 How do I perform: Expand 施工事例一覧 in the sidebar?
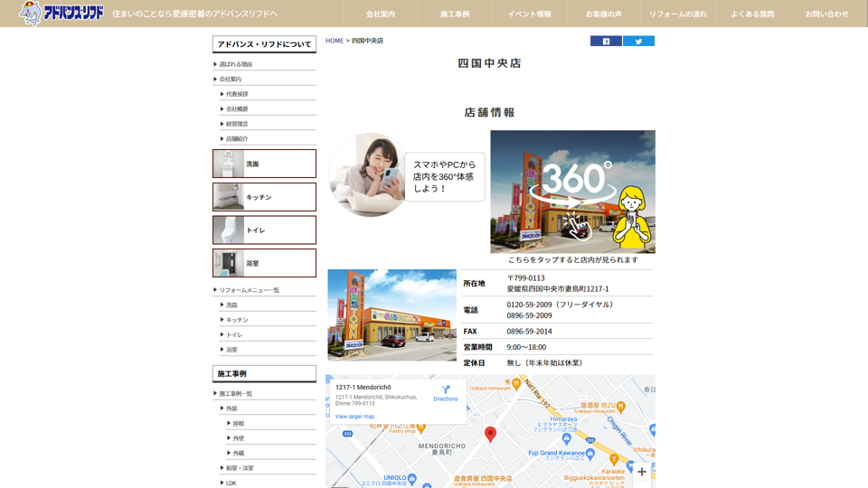[235, 394]
